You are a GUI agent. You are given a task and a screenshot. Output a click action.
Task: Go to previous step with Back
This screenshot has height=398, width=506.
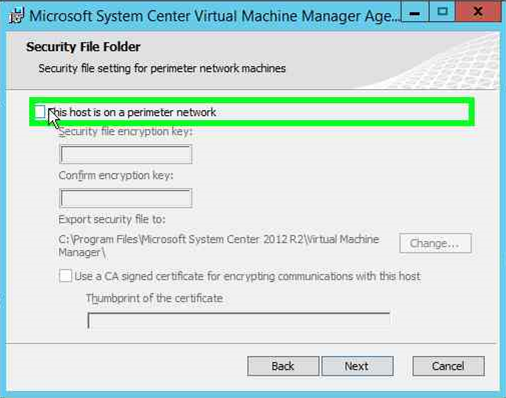pos(283,366)
